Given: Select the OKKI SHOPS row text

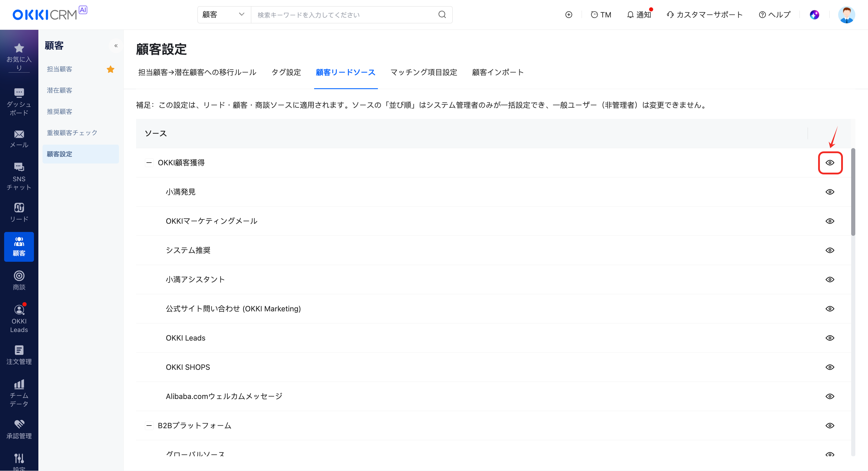Looking at the screenshot, I should click(x=188, y=367).
